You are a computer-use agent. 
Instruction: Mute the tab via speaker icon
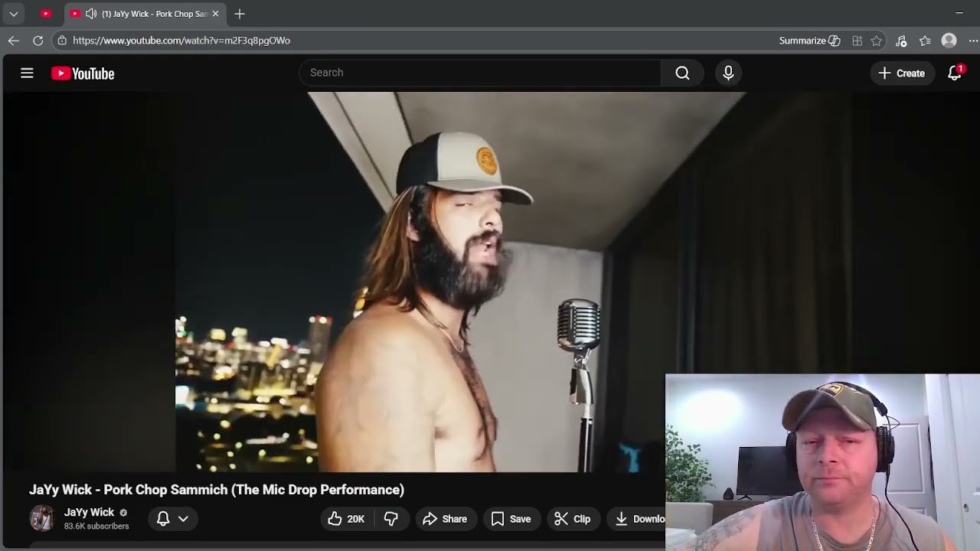pos(91,14)
